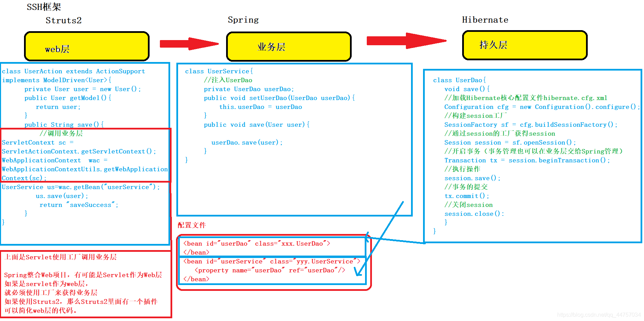Click note '上面是Servlet使用工厂调用业务层'
This screenshot has height=321, width=644.
click(61, 257)
